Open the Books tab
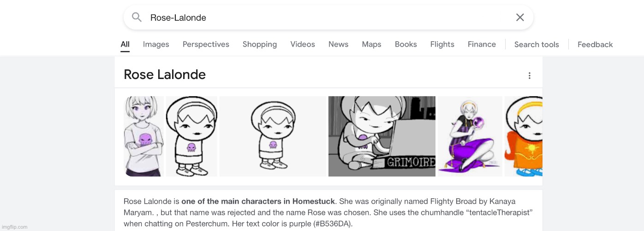The height and width of the screenshot is (231, 644). [406, 44]
